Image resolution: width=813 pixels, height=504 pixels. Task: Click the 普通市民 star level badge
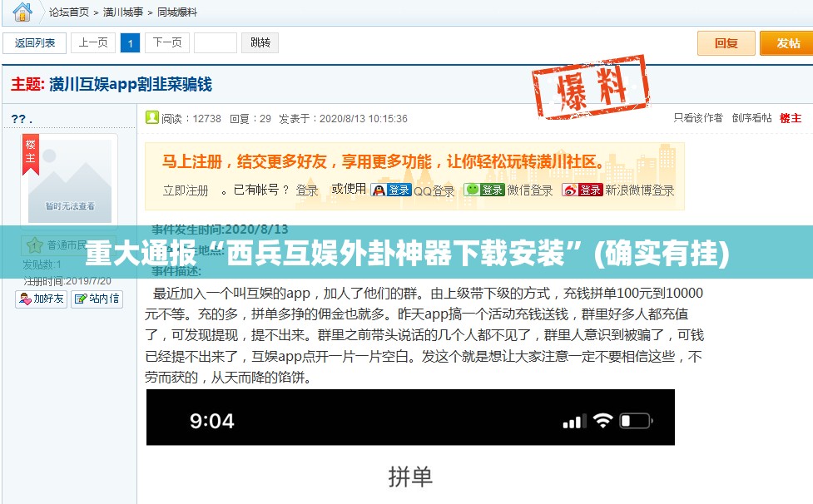click(33, 245)
